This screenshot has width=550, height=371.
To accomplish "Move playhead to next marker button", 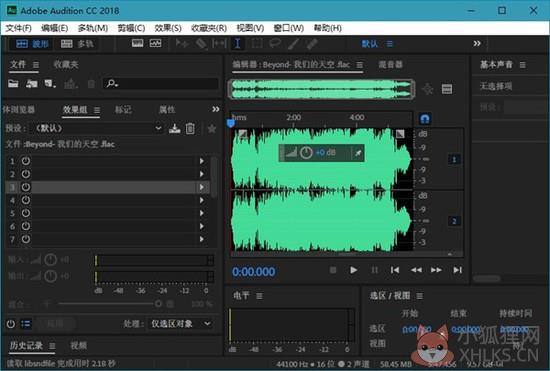I will tap(457, 270).
